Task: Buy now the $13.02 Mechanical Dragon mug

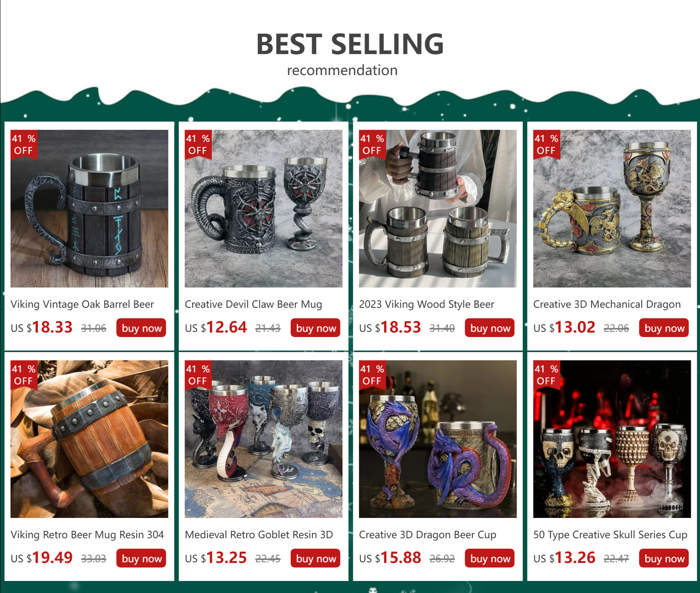Action: pyautogui.click(x=664, y=328)
